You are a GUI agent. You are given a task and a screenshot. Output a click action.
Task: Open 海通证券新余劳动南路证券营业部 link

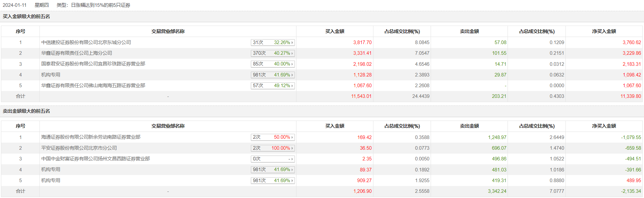[91, 137]
